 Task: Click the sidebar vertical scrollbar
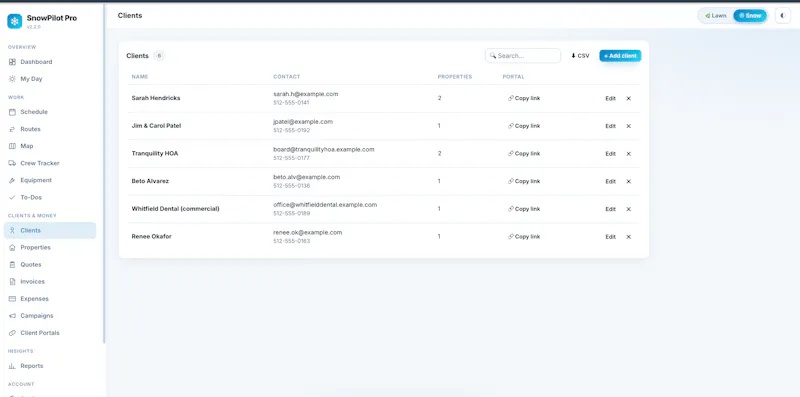[104, 173]
